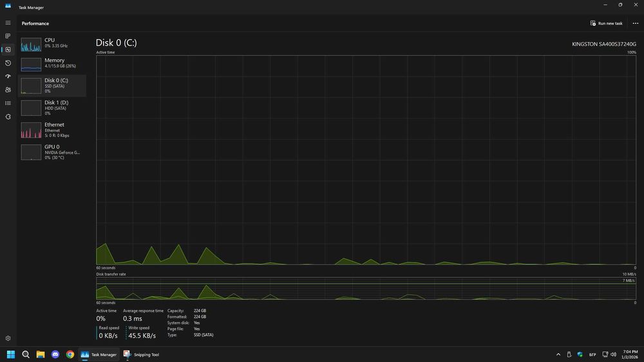Open the Details page icon
644x362 pixels.
(x=8, y=103)
